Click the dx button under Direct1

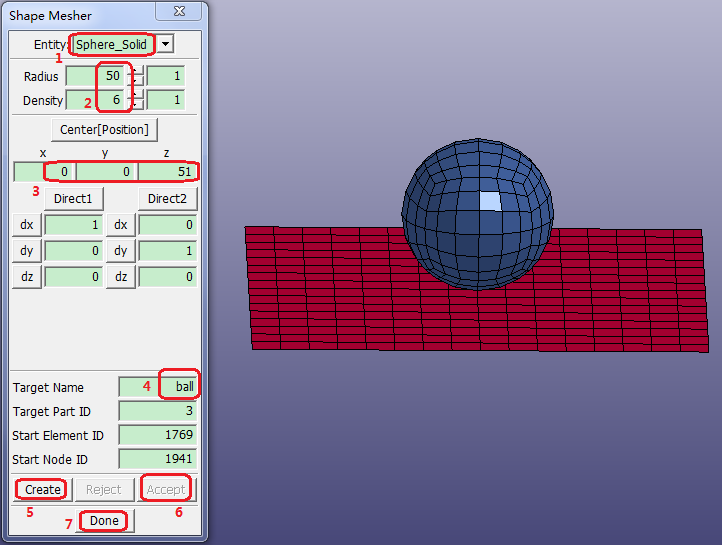tap(27, 225)
